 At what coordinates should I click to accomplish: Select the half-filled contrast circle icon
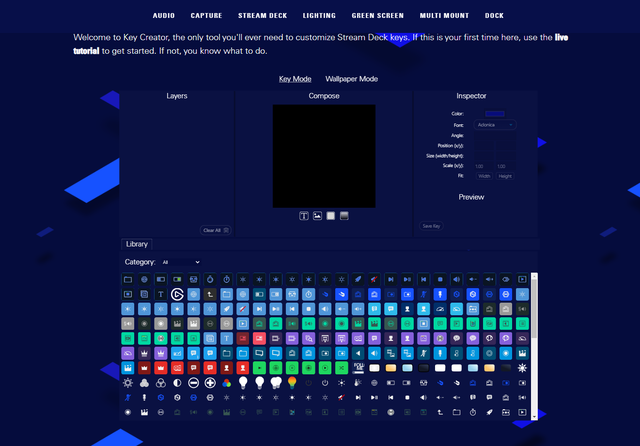[x=177, y=383]
